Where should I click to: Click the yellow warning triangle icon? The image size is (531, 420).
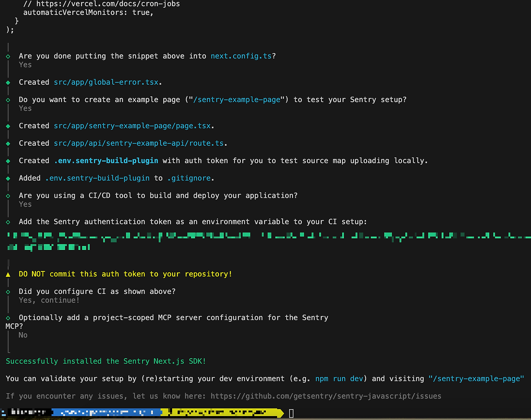[8, 274]
